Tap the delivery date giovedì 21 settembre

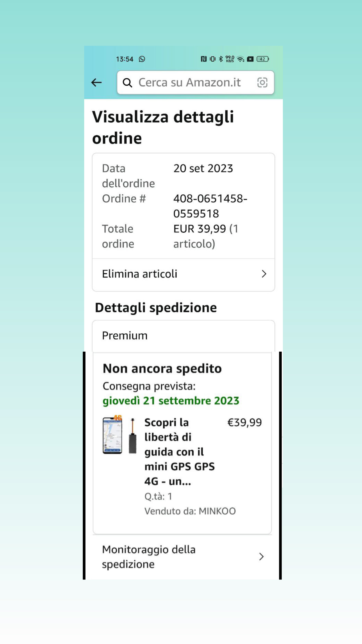171,400
